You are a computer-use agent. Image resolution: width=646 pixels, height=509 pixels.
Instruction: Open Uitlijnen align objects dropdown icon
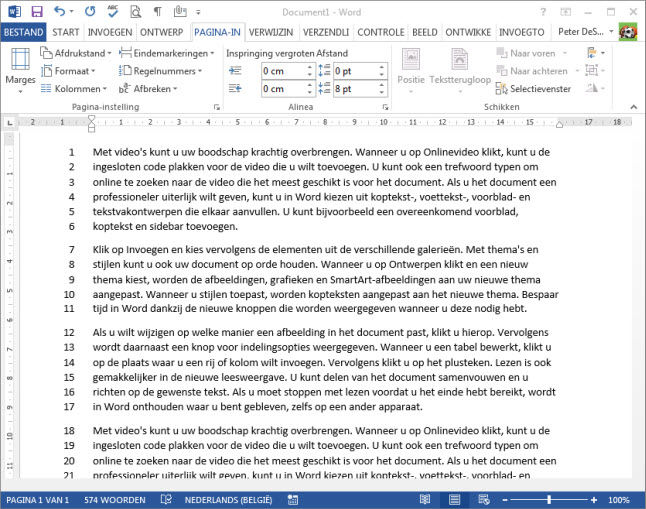point(595,53)
